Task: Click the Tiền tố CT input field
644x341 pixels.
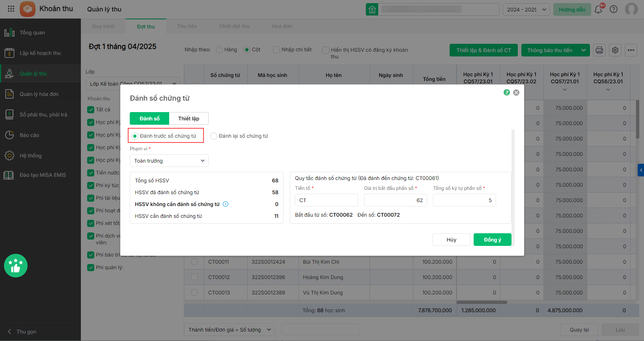Action: (x=327, y=200)
